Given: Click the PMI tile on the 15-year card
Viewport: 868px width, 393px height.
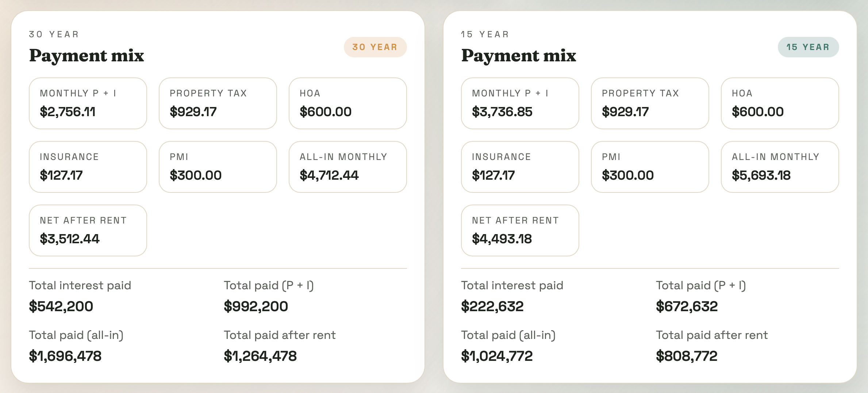Looking at the screenshot, I should (x=650, y=167).
